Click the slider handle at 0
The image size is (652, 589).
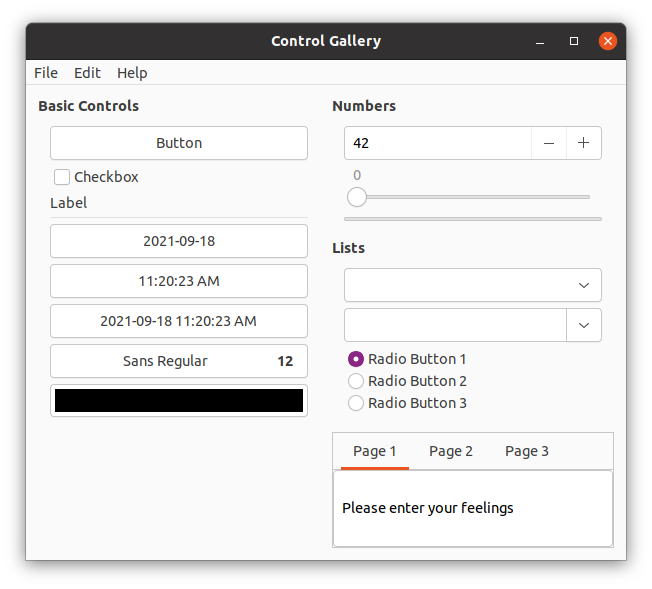coord(357,197)
